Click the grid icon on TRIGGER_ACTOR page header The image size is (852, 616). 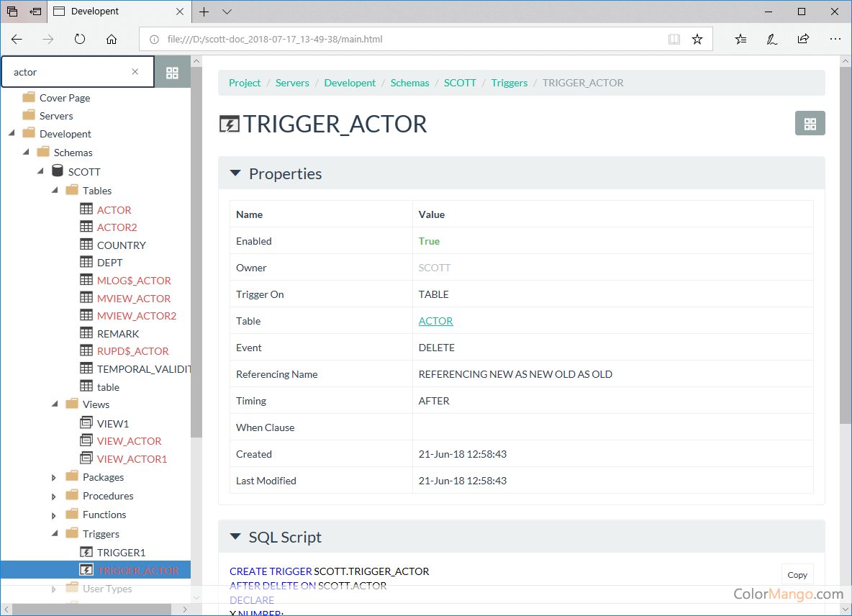[x=810, y=123]
